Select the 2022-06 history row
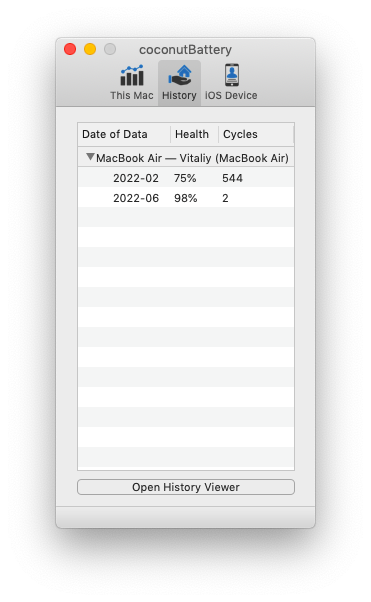 pyautogui.click(x=186, y=198)
